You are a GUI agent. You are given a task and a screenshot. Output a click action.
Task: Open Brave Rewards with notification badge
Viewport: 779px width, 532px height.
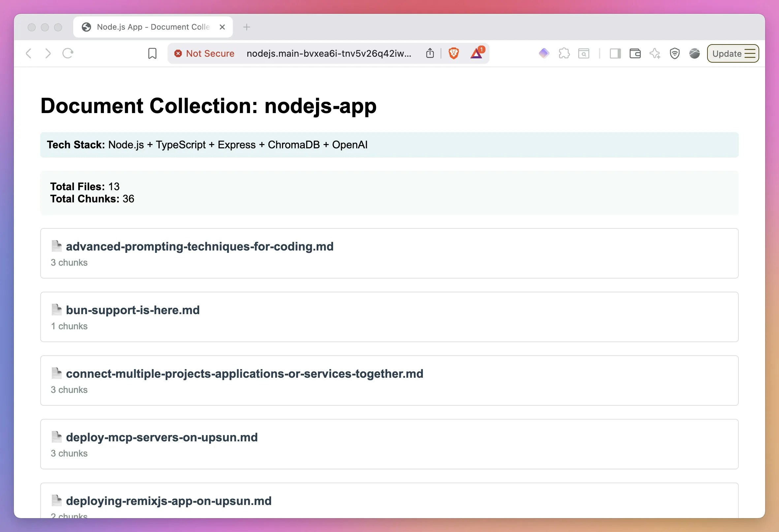tap(476, 54)
